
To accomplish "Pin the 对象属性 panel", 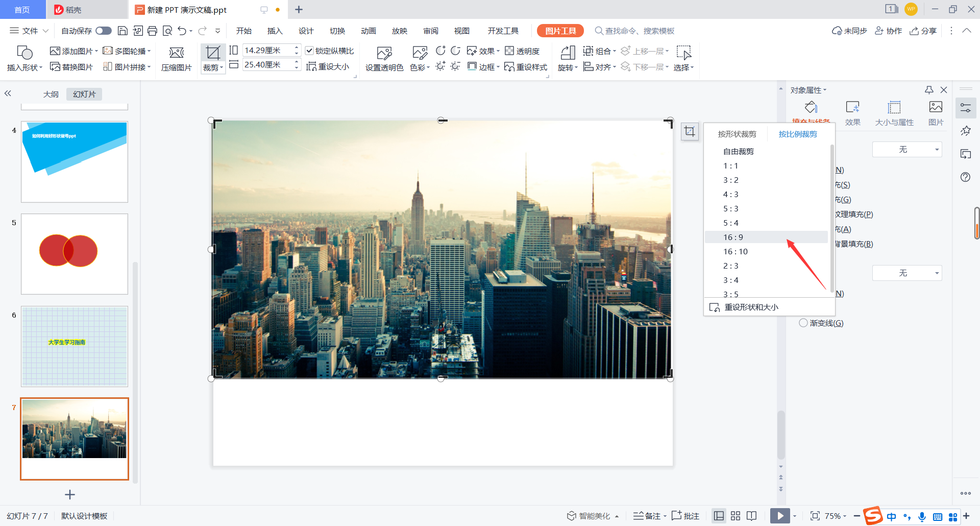I will click(x=929, y=90).
